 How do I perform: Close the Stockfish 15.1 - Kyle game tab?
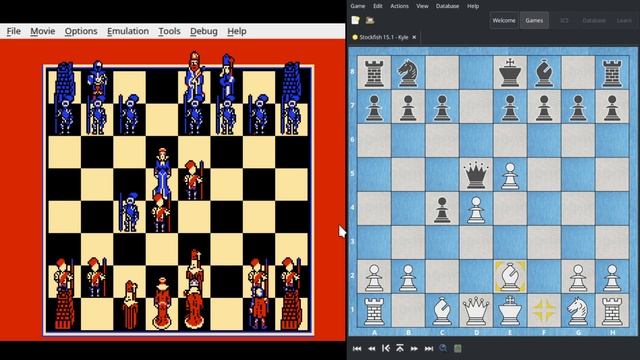(x=414, y=37)
